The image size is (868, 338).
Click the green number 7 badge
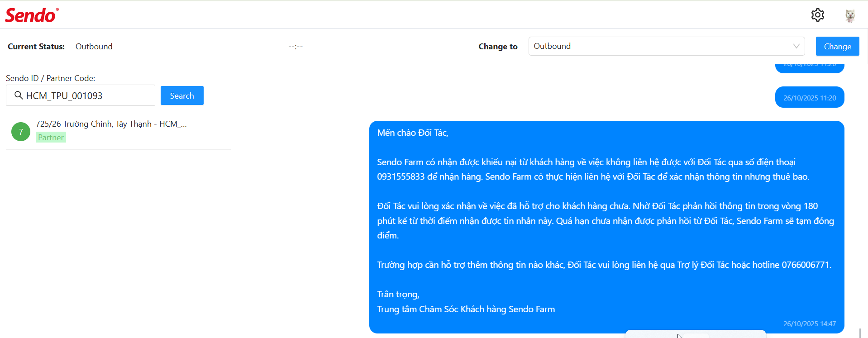21,132
